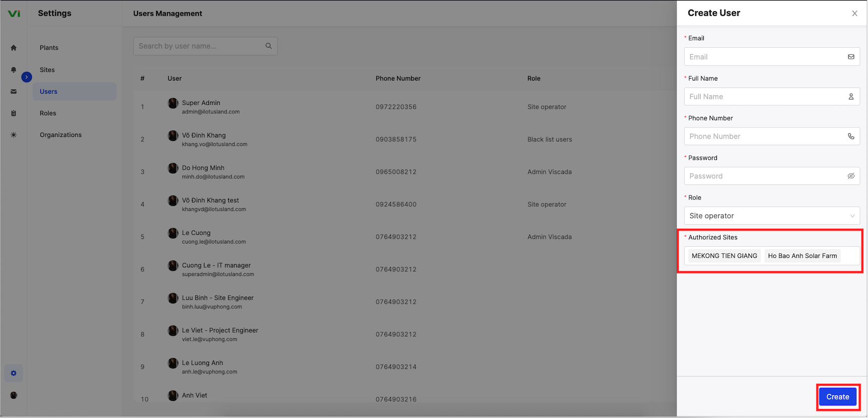Click the envelope icon in the Email field
This screenshot has height=418, width=868.
coord(851,57)
